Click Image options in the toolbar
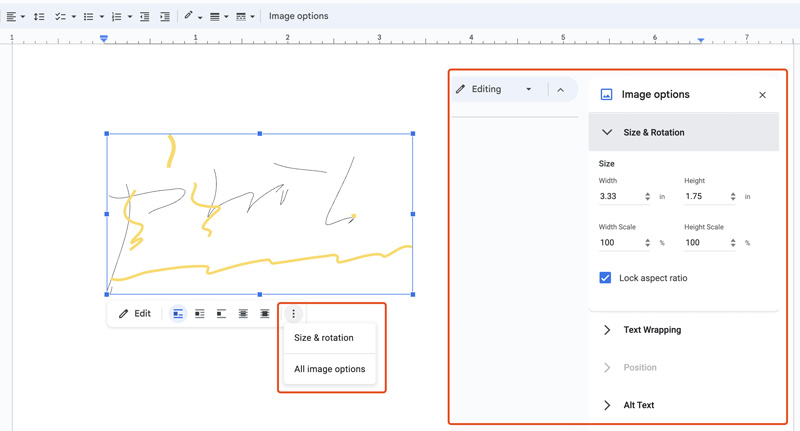 tap(298, 16)
